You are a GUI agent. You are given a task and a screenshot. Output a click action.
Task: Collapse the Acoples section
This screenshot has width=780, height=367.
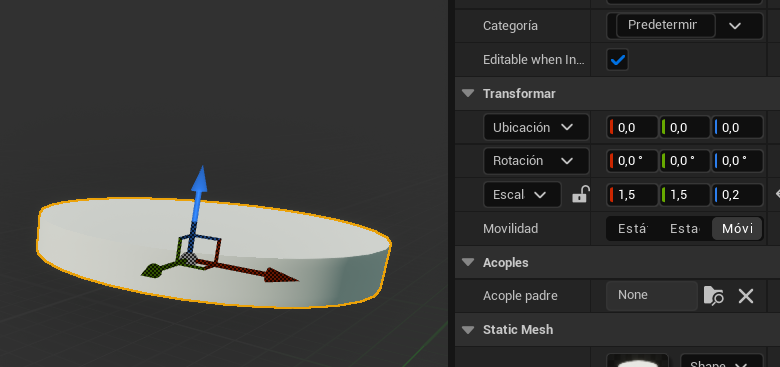tap(468, 262)
